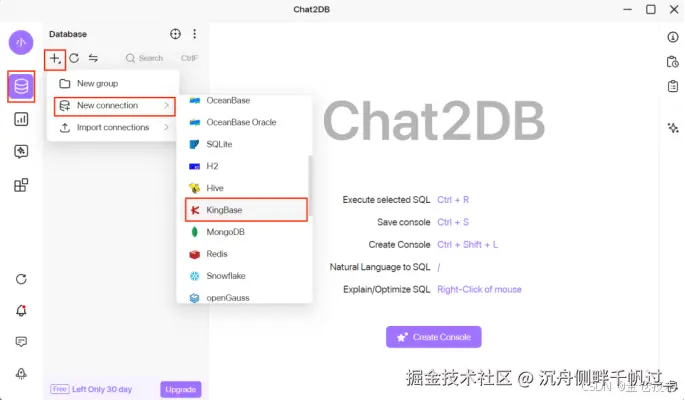This screenshot has height=400, width=685.
Task: Select New connection menu item
Action: tap(114, 106)
